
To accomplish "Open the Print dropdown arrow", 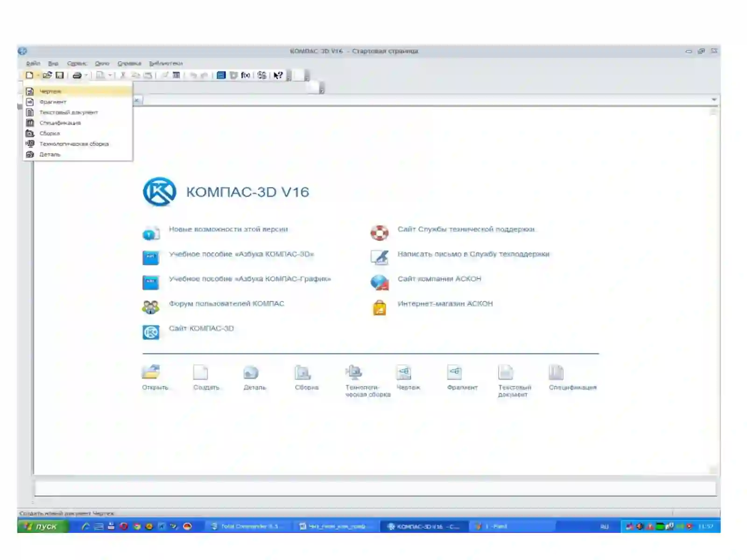I will [x=86, y=75].
